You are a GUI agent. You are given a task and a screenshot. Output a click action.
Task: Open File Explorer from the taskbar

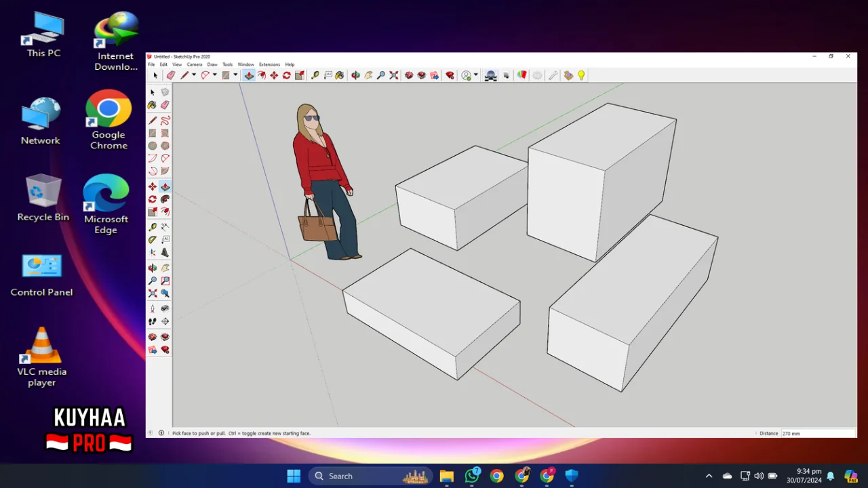[446, 476]
